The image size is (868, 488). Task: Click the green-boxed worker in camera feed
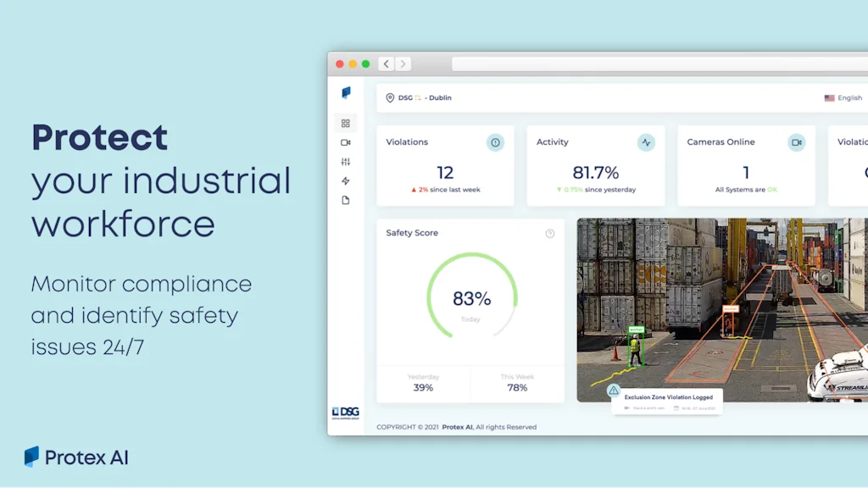636,348
